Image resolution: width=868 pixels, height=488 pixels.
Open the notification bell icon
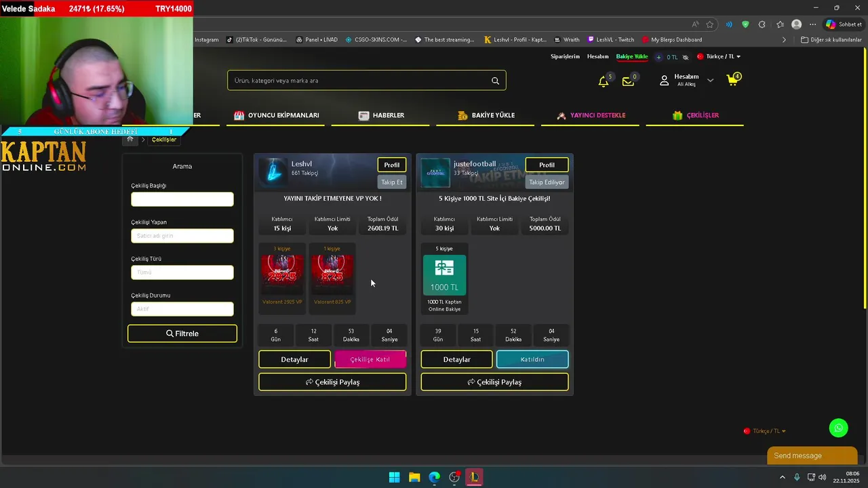(x=604, y=81)
